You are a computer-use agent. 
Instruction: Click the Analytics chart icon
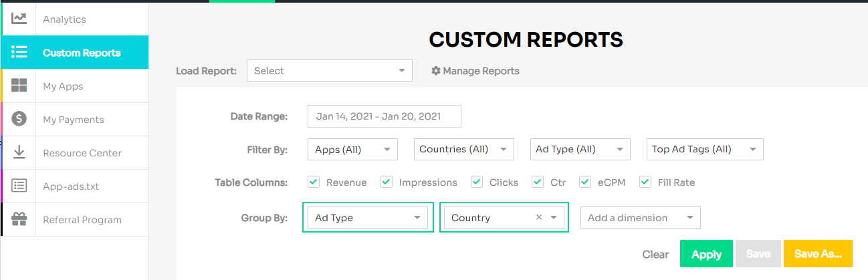[x=19, y=19]
